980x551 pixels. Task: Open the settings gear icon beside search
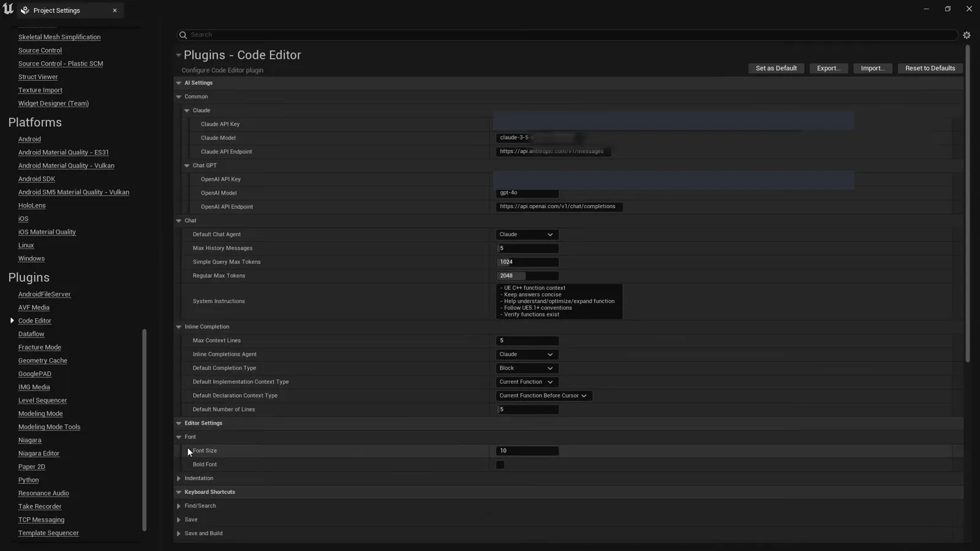pos(967,35)
